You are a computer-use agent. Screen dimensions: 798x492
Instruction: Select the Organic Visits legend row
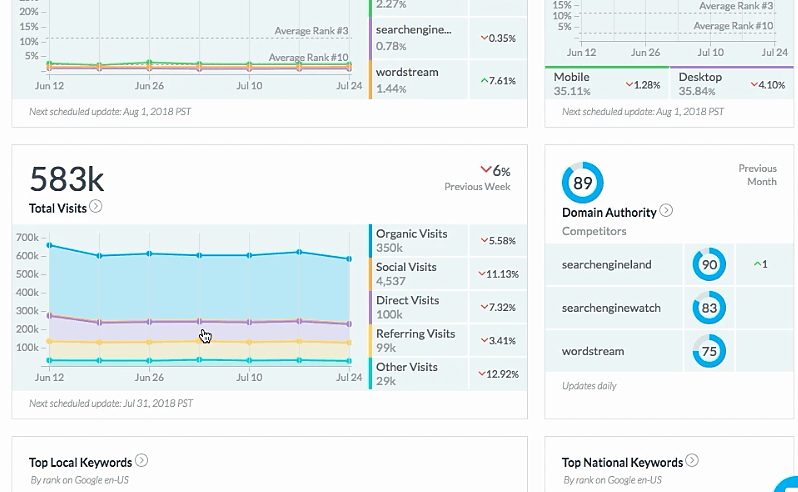448,241
